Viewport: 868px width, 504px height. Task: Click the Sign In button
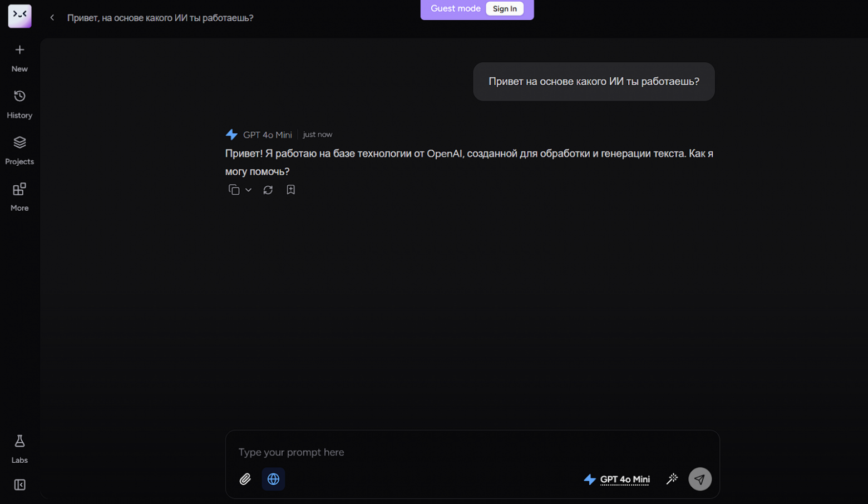point(505,9)
